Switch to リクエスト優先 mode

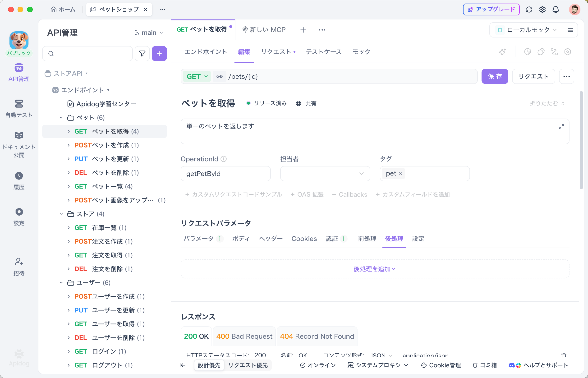pos(248,365)
